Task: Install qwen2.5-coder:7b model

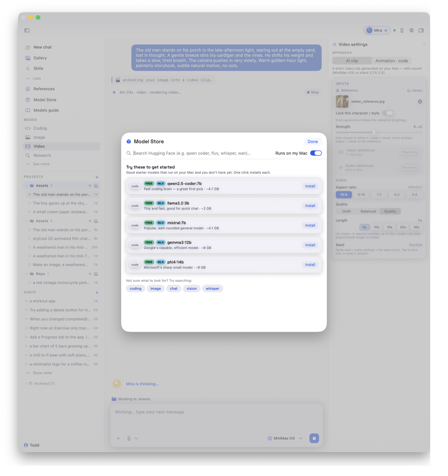Action: click(x=310, y=186)
